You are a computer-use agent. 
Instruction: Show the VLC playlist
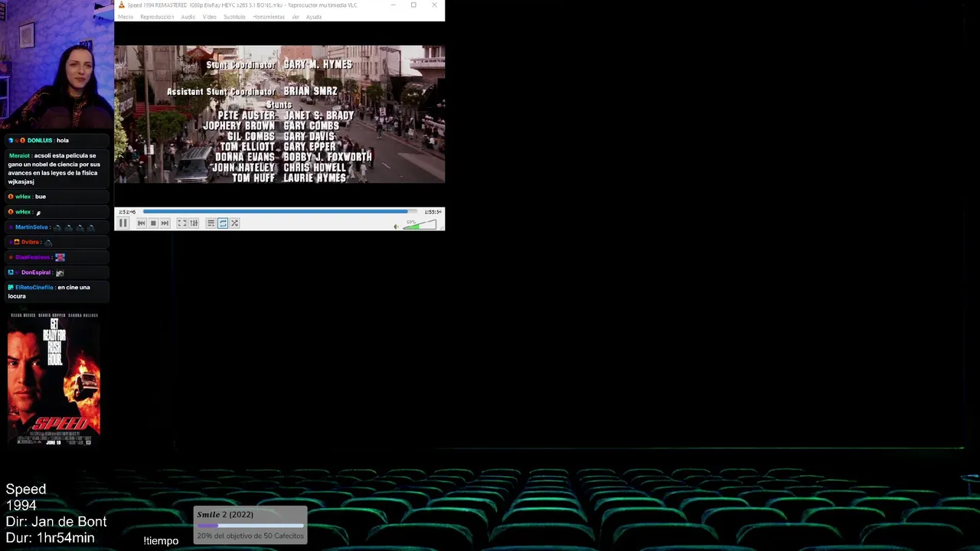click(x=211, y=223)
